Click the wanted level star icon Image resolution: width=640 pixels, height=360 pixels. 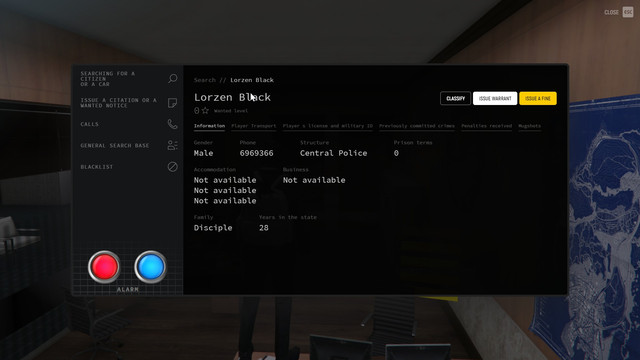point(205,111)
